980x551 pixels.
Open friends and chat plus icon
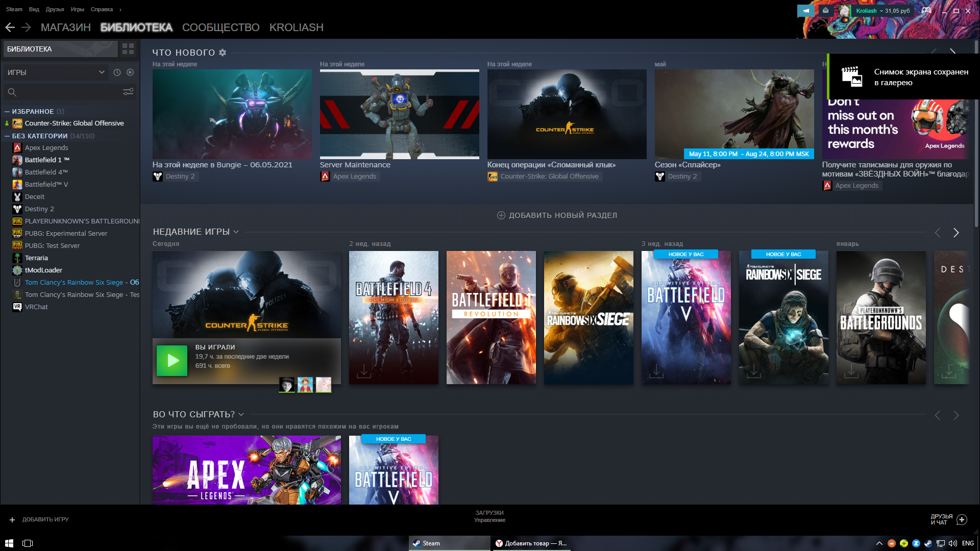pyautogui.click(x=962, y=519)
